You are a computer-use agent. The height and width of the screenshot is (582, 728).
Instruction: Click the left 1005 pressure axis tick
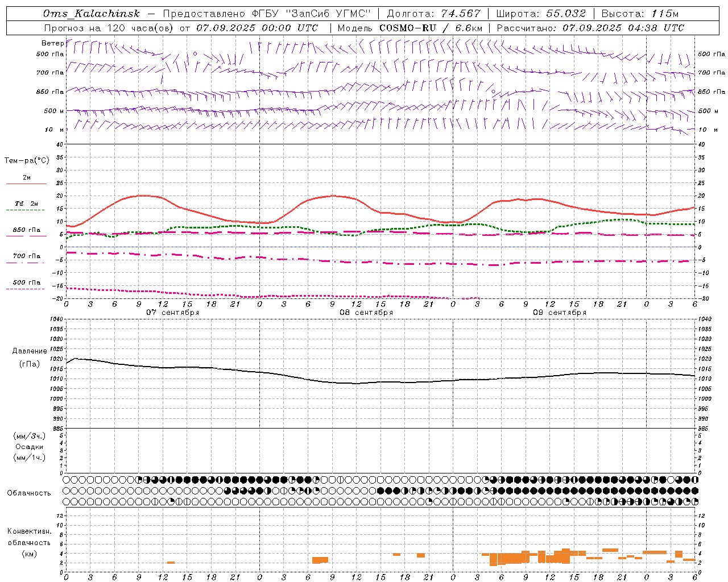click(57, 389)
